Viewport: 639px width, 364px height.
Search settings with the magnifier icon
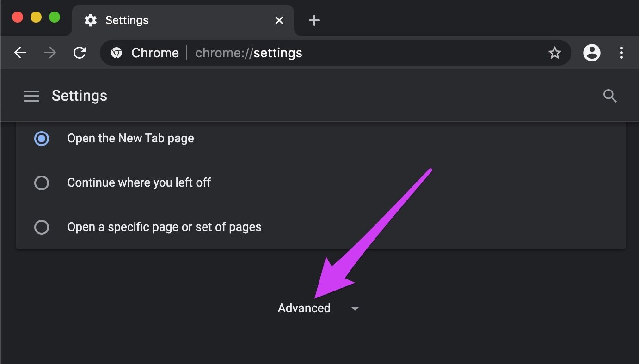pos(610,96)
